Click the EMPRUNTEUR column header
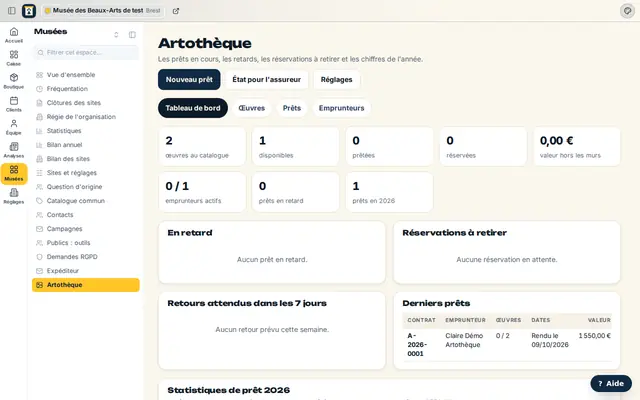The height and width of the screenshot is (400, 640). click(x=465, y=320)
